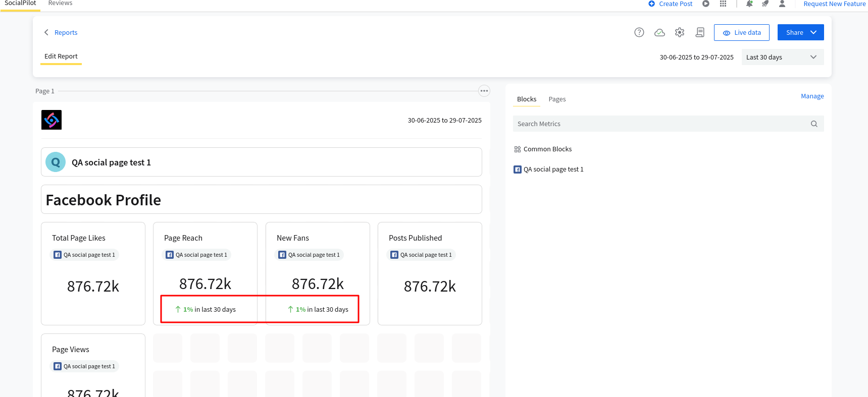Screen dimensions: 868x397
Task: Click 1% in last 30 days under New Fans
Action: pyautogui.click(x=318, y=309)
